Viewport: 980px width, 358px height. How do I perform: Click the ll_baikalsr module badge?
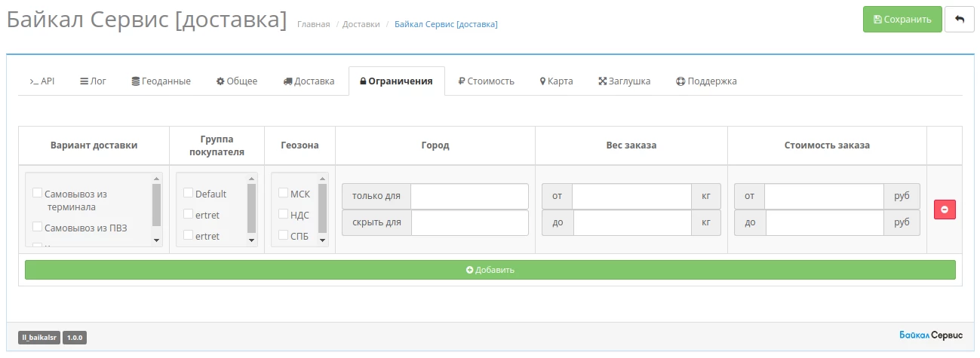(x=39, y=338)
